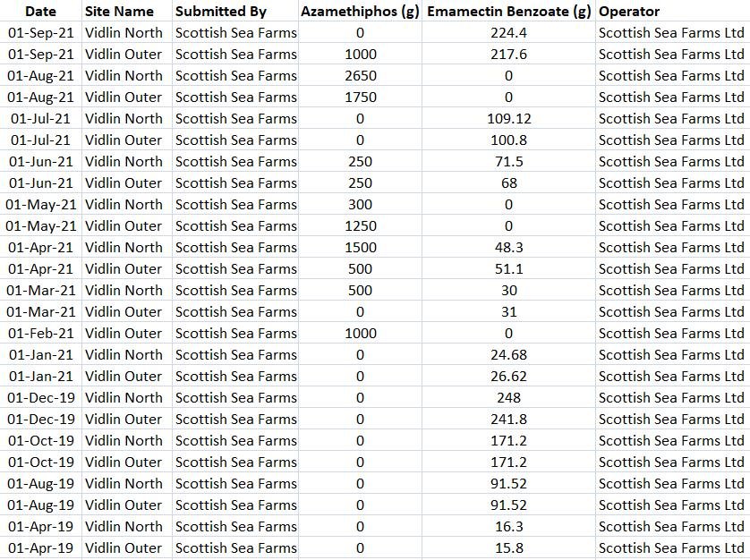This screenshot has height=560, width=750.
Task: Click the cell showing 217.6
Action: 509,55
